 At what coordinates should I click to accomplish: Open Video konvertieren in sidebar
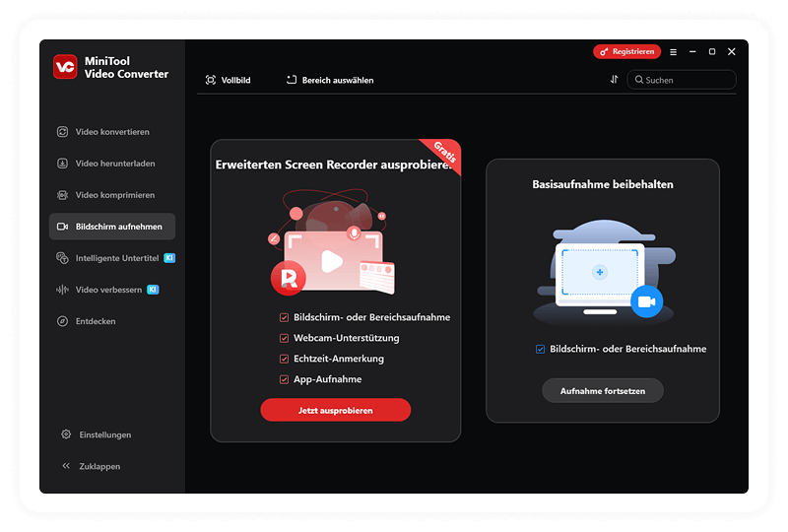(x=112, y=132)
